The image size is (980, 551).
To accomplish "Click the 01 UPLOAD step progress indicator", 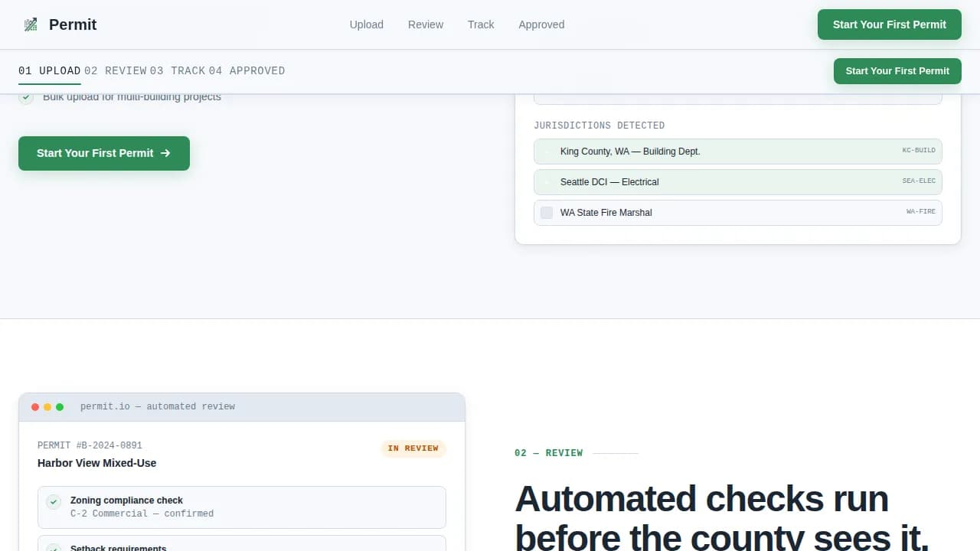I will click(48, 70).
